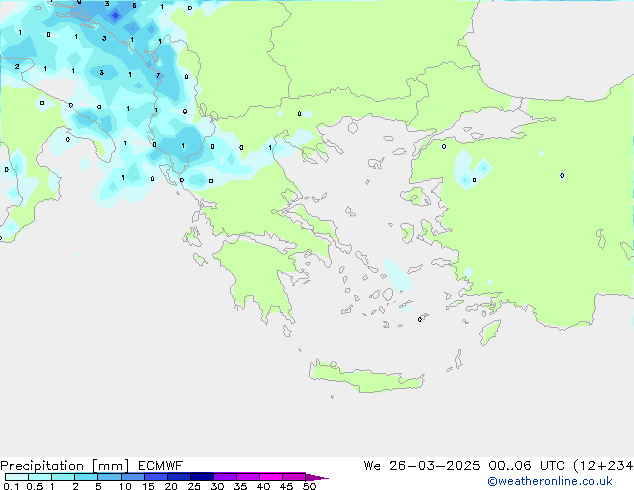Viewport: 634px width, 490px height.
Task: Click the legend label '35'
Action: pyautogui.click(x=240, y=486)
